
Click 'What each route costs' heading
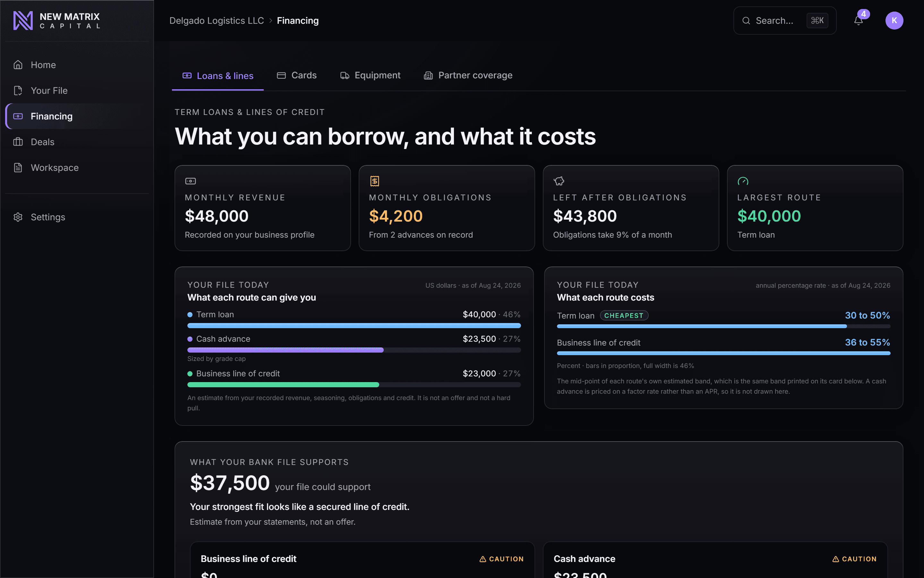tap(605, 297)
